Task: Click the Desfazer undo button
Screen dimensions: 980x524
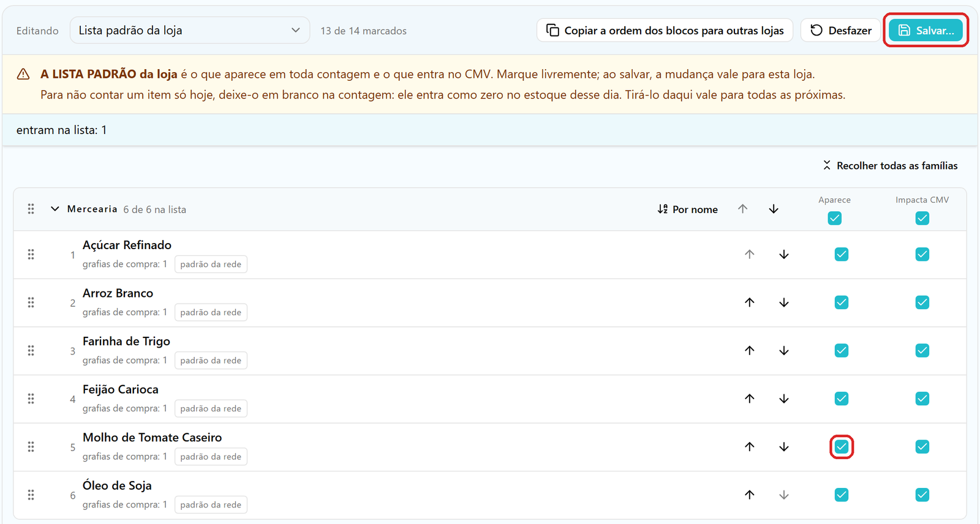Action: 840,31
